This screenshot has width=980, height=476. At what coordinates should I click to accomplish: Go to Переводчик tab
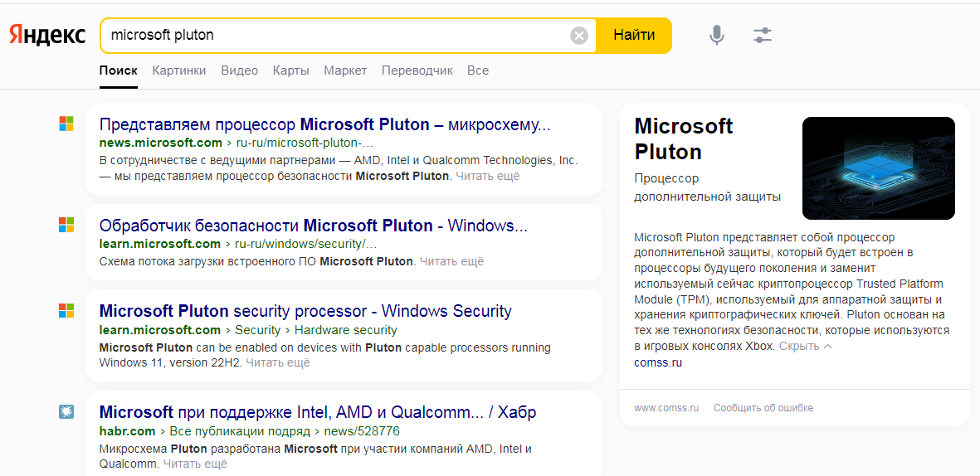[x=417, y=70]
